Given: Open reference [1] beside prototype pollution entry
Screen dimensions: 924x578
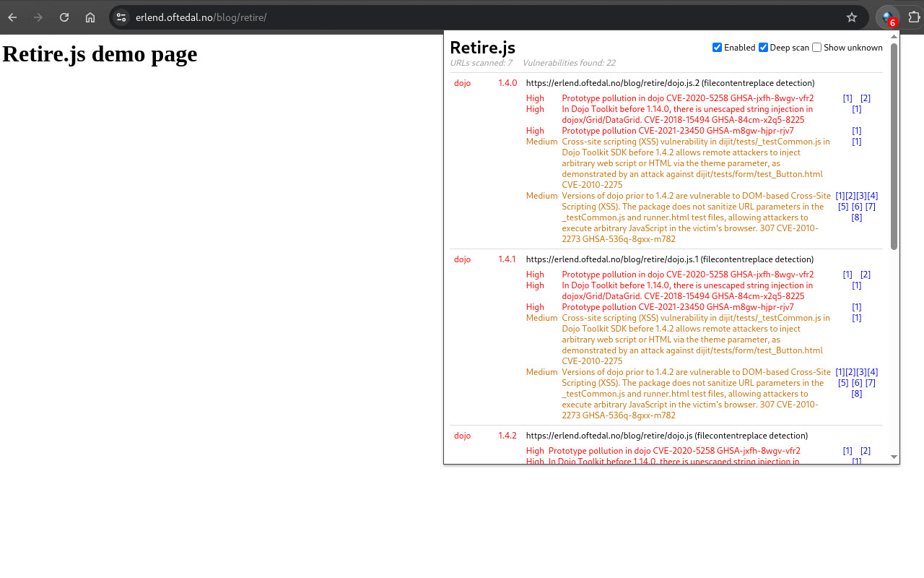Looking at the screenshot, I should point(847,98).
